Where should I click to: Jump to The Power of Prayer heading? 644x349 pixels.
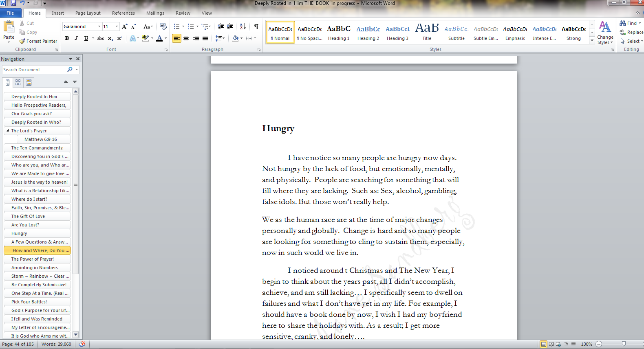pyautogui.click(x=33, y=259)
